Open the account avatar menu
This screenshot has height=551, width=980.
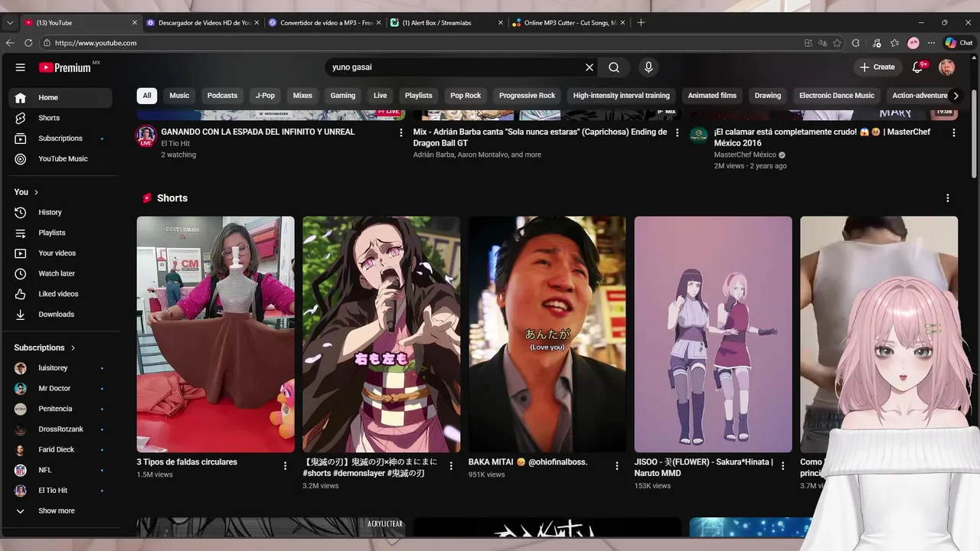(x=947, y=67)
